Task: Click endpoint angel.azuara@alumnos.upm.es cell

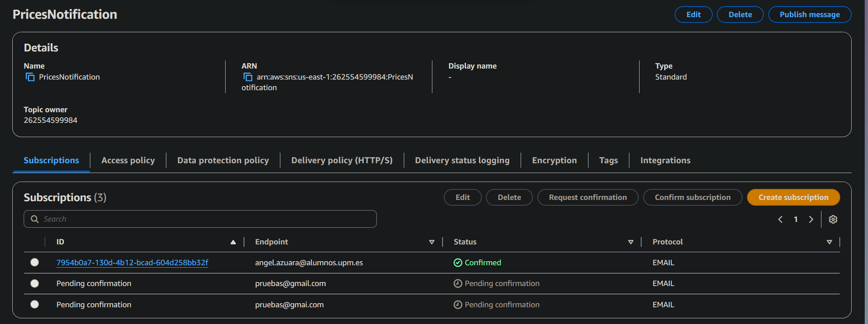Action: click(x=309, y=263)
